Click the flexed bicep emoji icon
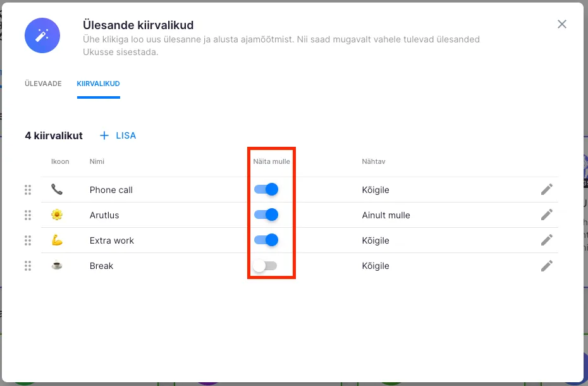The width and height of the screenshot is (588, 386). (57, 240)
